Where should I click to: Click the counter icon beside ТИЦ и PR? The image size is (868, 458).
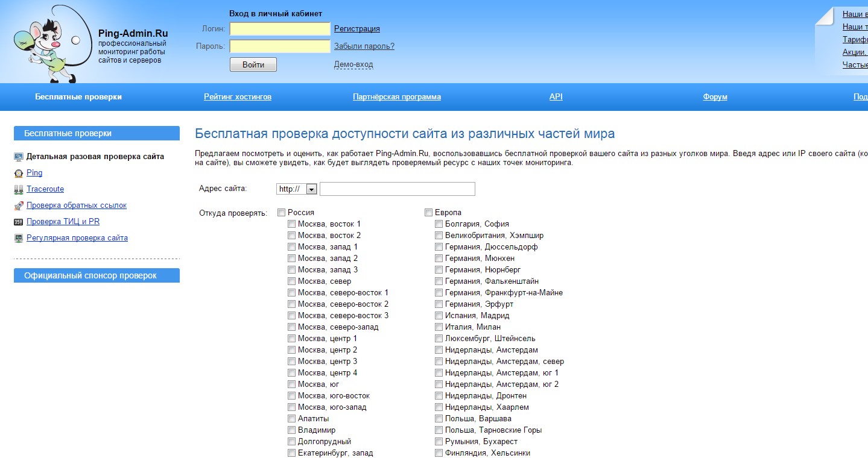(19, 222)
